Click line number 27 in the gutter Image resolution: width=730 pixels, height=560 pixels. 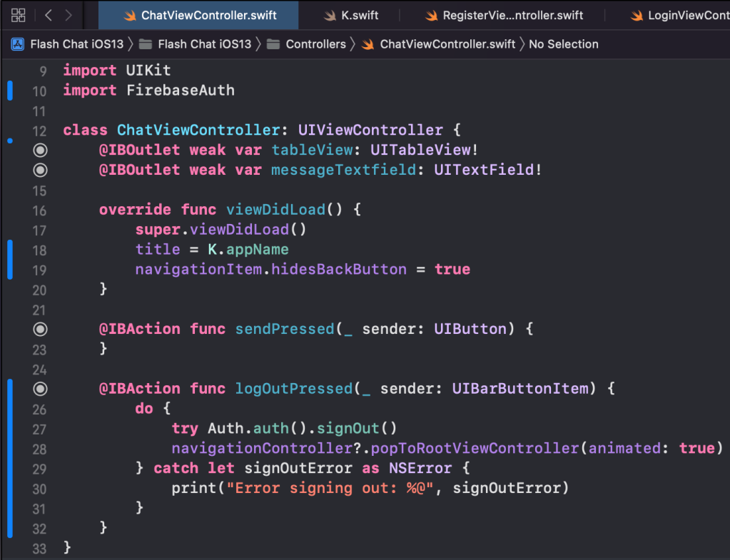click(39, 429)
